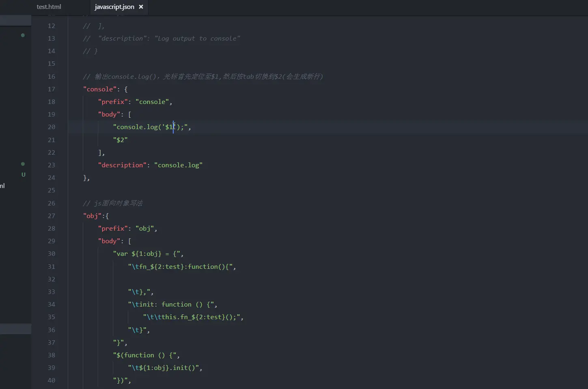Click line number 17 in the gutter
Image resolution: width=588 pixels, height=389 pixels.
[52, 89]
